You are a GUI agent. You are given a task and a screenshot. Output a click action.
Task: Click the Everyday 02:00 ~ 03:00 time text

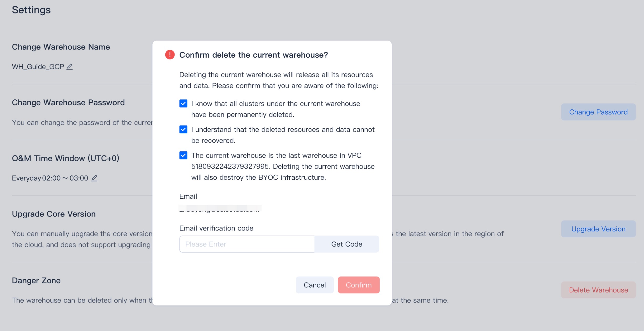point(50,178)
